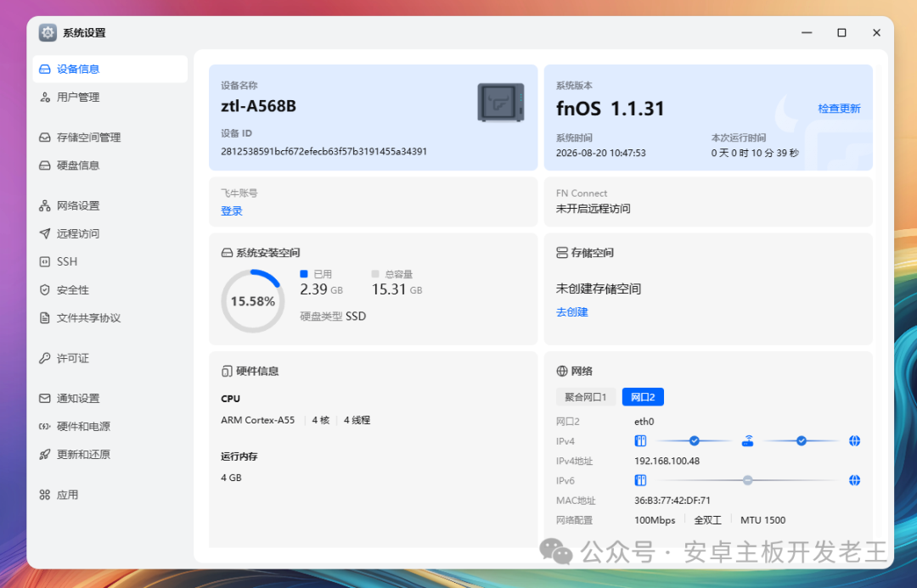Screen dimensions: 917x588
Task: Click the 检查更新 link
Action: [x=839, y=109]
